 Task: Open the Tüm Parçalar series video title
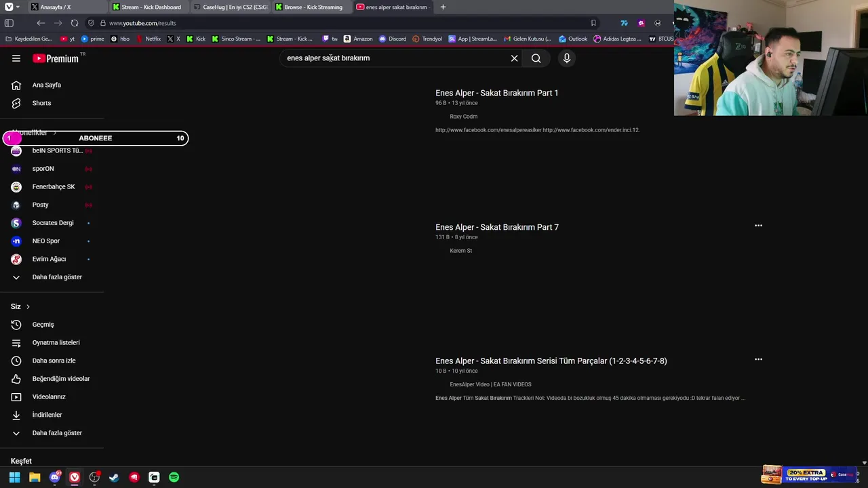pyautogui.click(x=551, y=361)
